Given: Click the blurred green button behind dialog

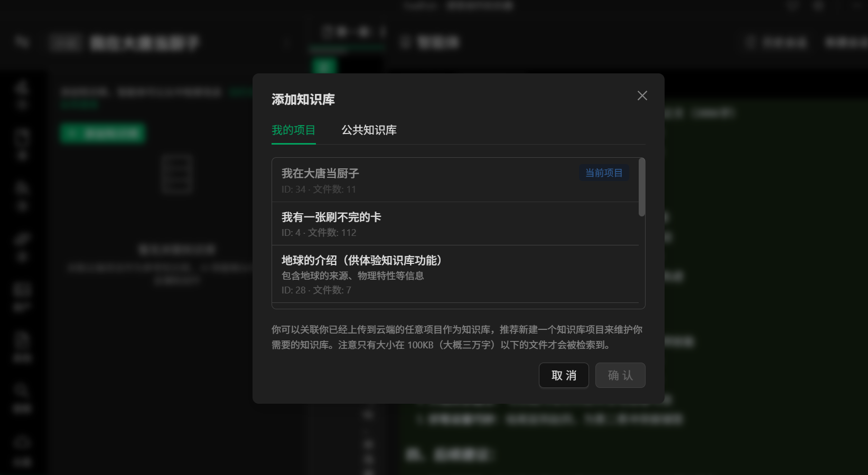Looking at the screenshot, I should [102, 133].
